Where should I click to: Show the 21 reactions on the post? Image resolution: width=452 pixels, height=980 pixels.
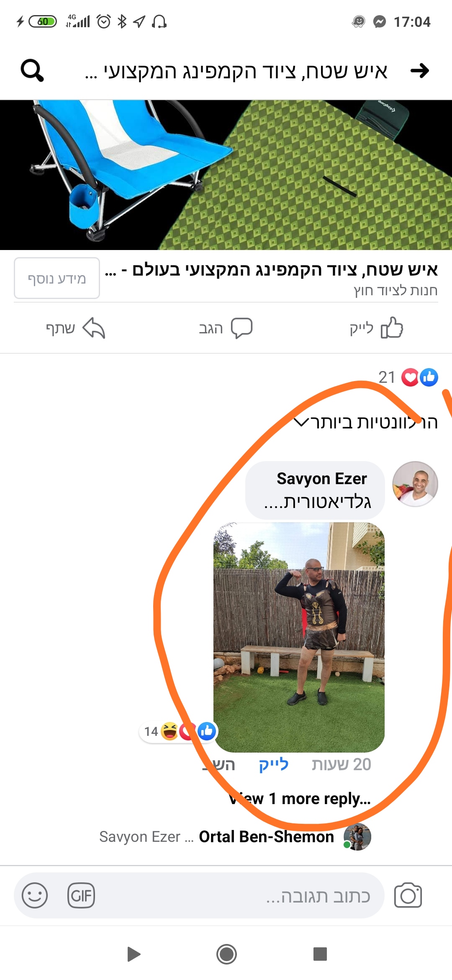[408, 377]
